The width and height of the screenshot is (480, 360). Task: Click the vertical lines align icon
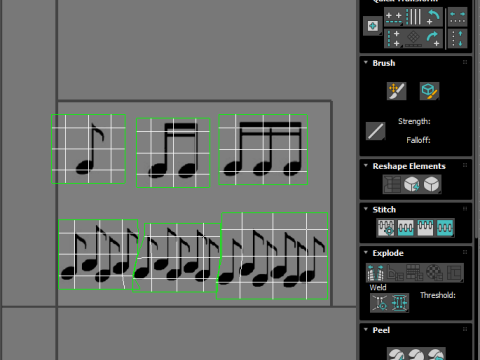[414, 17]
